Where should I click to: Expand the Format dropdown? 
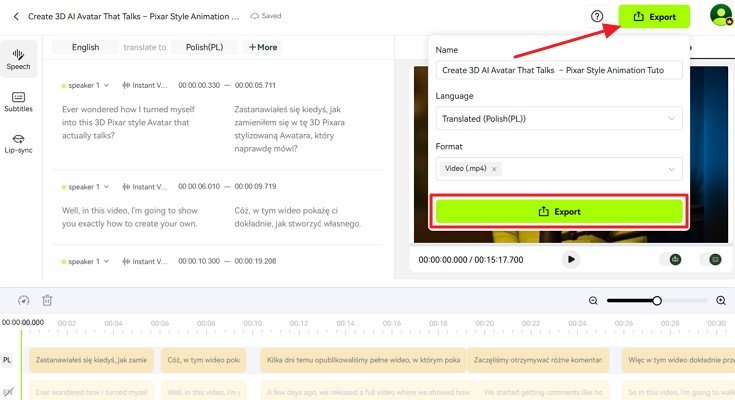pyautogui.click(x=672, y=169)
